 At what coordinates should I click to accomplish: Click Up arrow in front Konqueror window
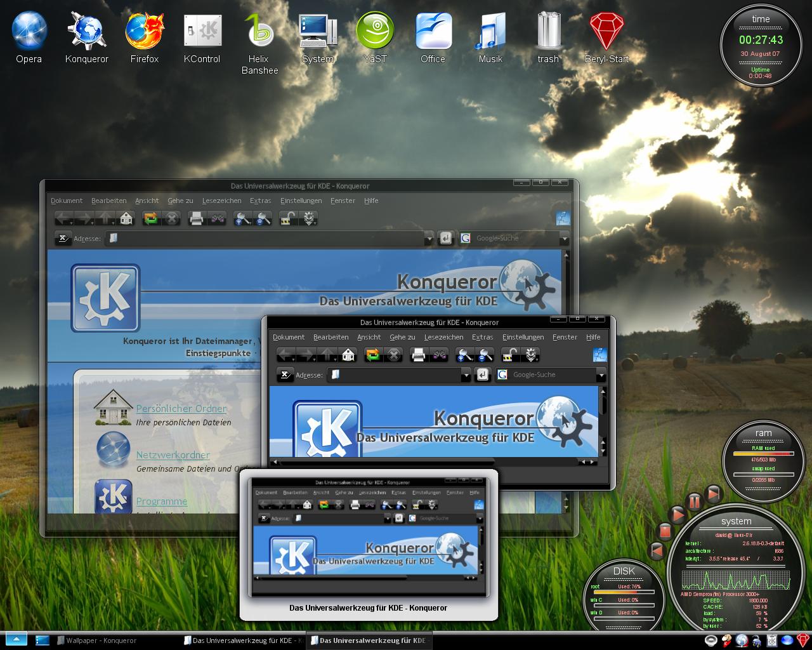coord(328,355)
